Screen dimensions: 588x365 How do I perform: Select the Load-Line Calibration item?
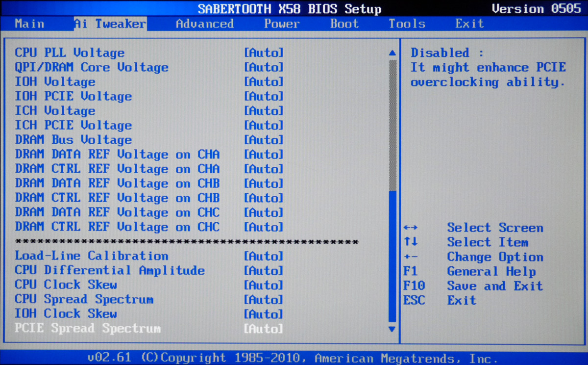point(92,256)
